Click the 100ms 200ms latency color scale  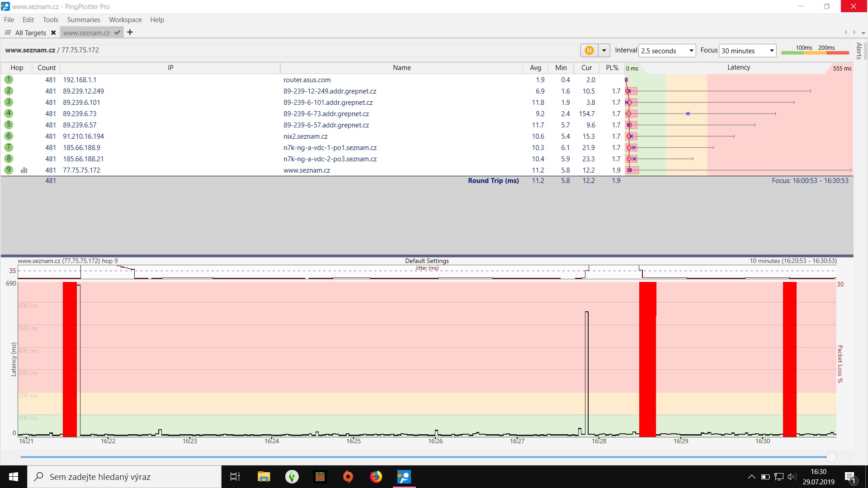pos(815,50)
